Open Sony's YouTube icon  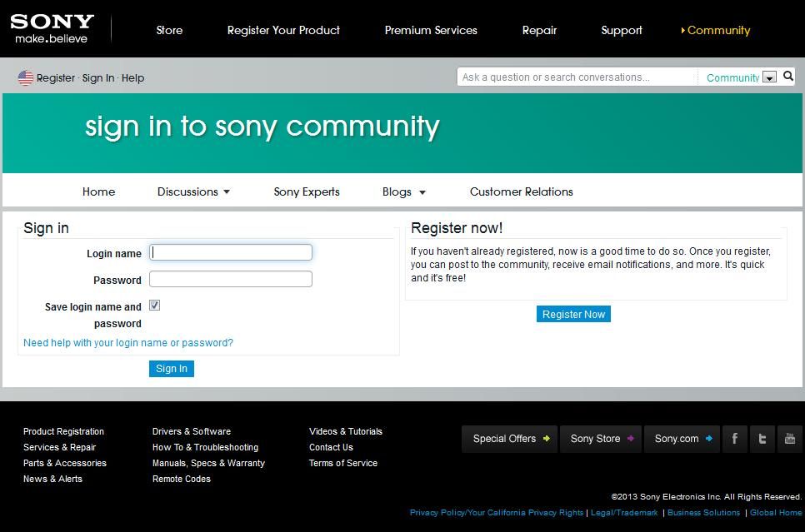(x=788, y=439)
